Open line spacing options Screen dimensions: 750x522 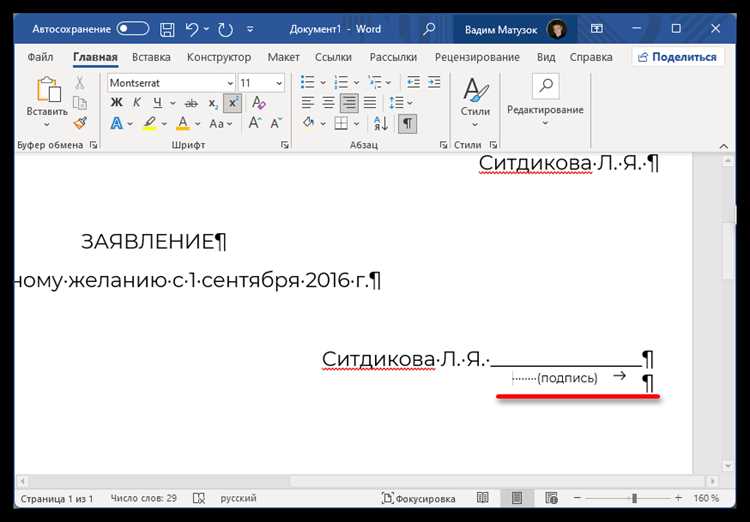[401, 102]
